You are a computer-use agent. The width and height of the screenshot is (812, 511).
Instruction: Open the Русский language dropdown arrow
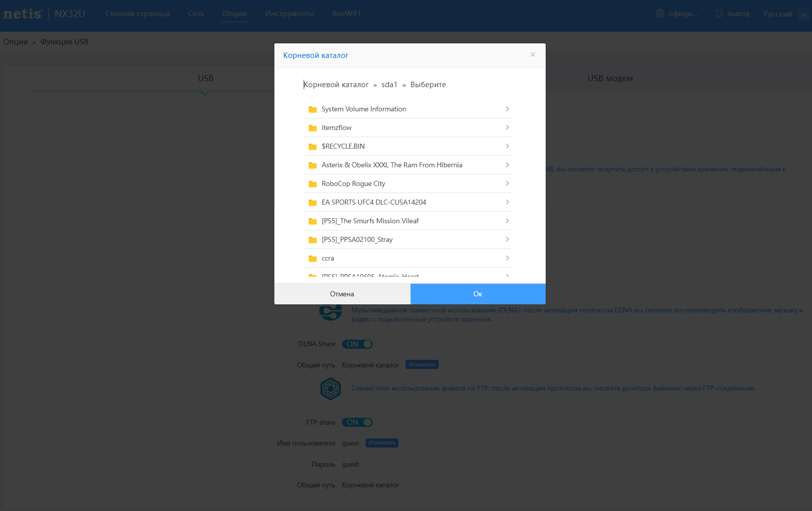(x=804, y=14)
